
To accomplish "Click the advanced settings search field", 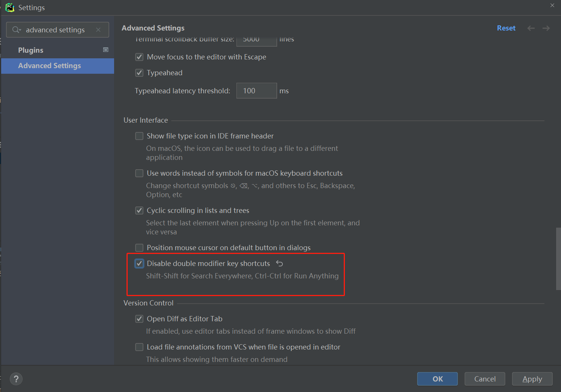I will tap(58, 30).
